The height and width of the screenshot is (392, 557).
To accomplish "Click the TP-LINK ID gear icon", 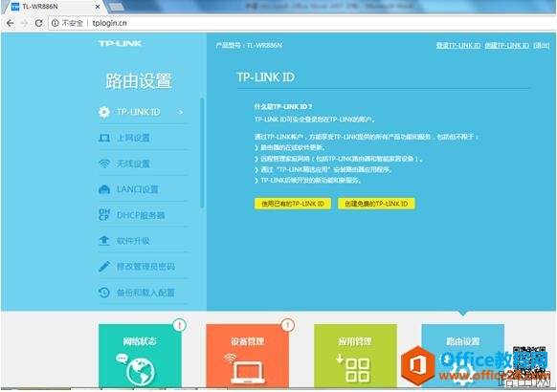I will (x=104, y=112).
